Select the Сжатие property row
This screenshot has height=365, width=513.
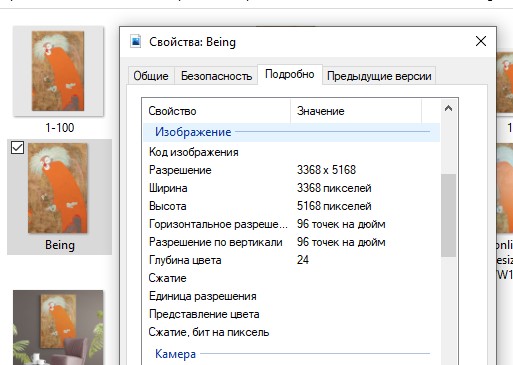click(292, 278)
